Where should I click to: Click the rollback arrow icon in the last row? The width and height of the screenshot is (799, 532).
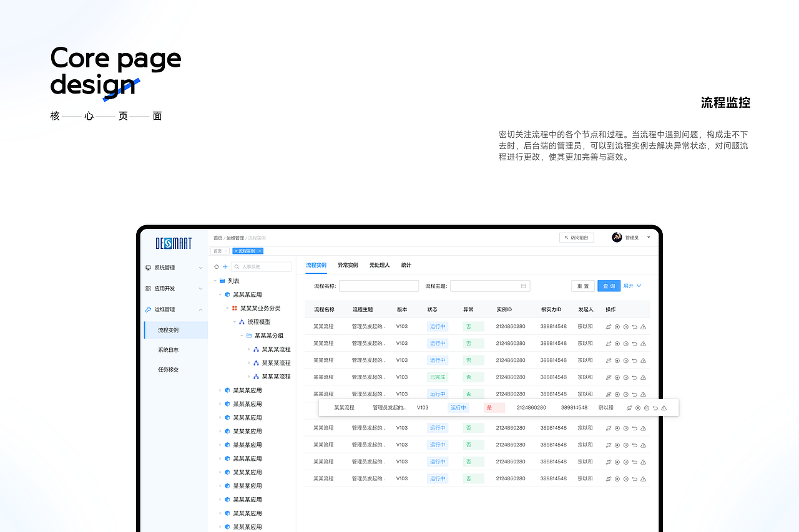[635, 479]
